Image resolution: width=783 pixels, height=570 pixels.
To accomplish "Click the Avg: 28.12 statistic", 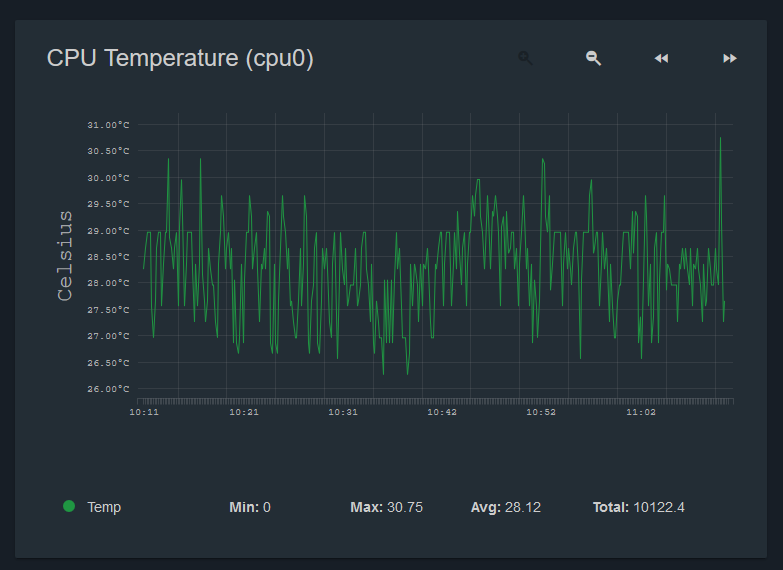I will 506,507.
